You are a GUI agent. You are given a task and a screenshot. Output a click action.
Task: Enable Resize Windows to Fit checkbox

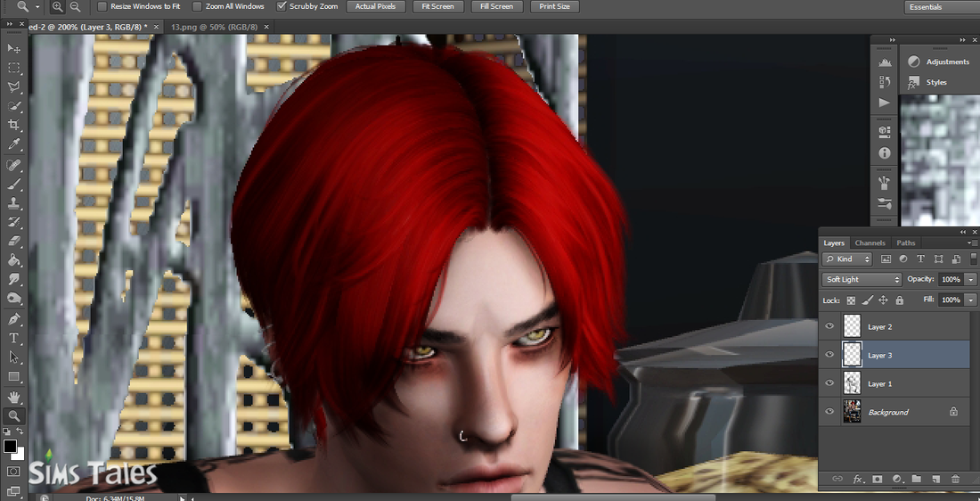[102, 6]
